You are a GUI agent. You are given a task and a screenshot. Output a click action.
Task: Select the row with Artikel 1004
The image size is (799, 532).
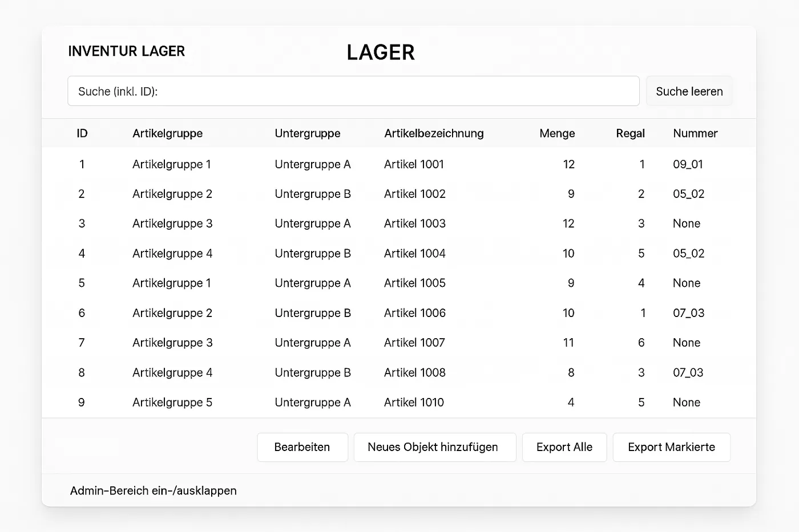(399, 253)
